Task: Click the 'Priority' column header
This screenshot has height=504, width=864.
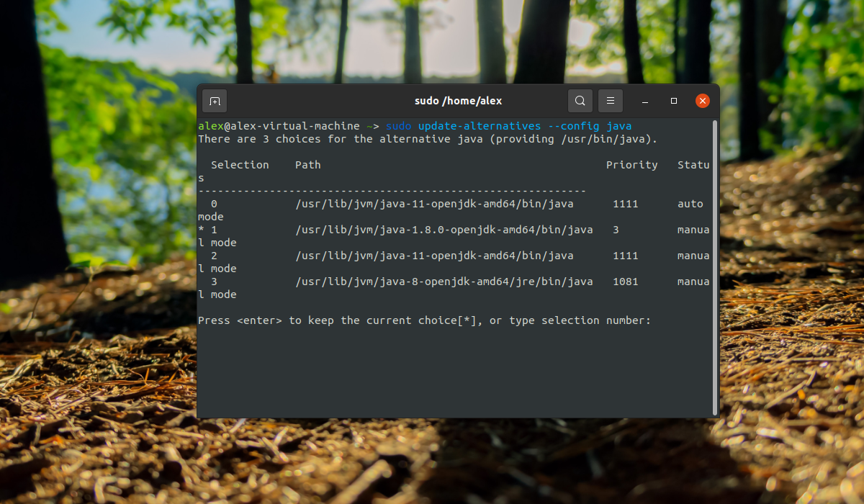Action: click(631, 165)
